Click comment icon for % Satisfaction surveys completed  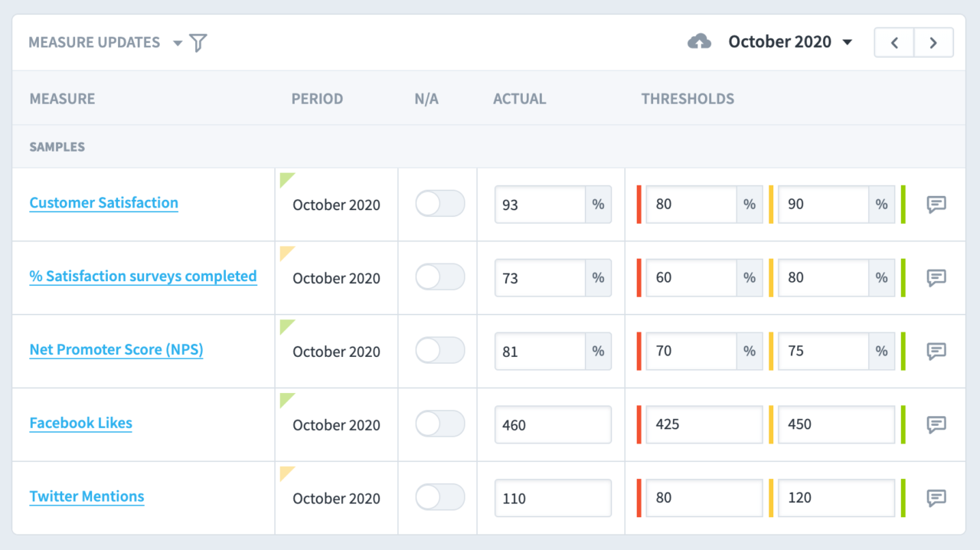coord(935,278)
